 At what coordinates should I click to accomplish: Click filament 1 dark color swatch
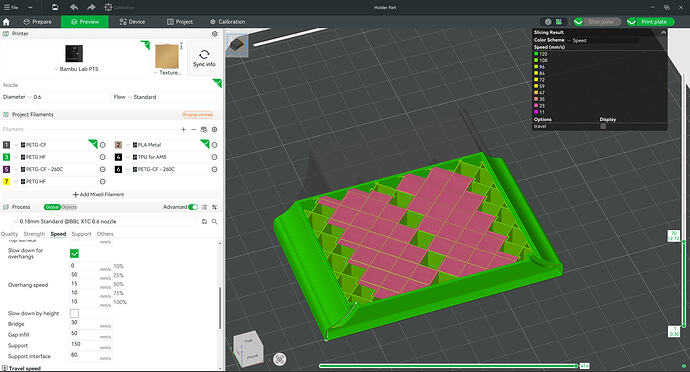(6, 145)
